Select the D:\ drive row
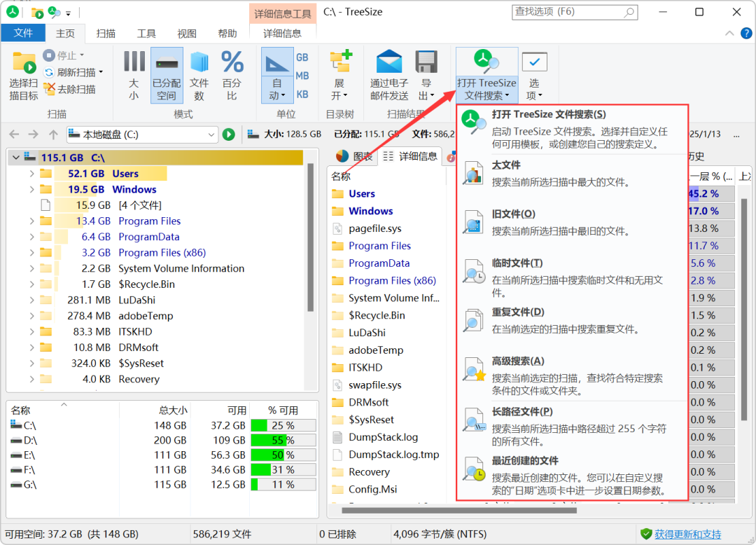 [x=163, y=441]
